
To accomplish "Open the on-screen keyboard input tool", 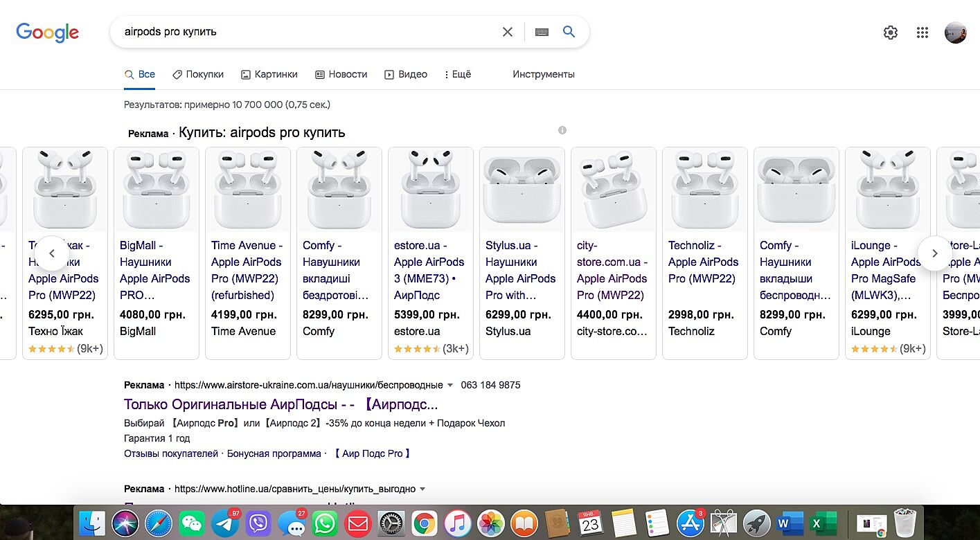I will pyautogui.click(x=542, y=32).
